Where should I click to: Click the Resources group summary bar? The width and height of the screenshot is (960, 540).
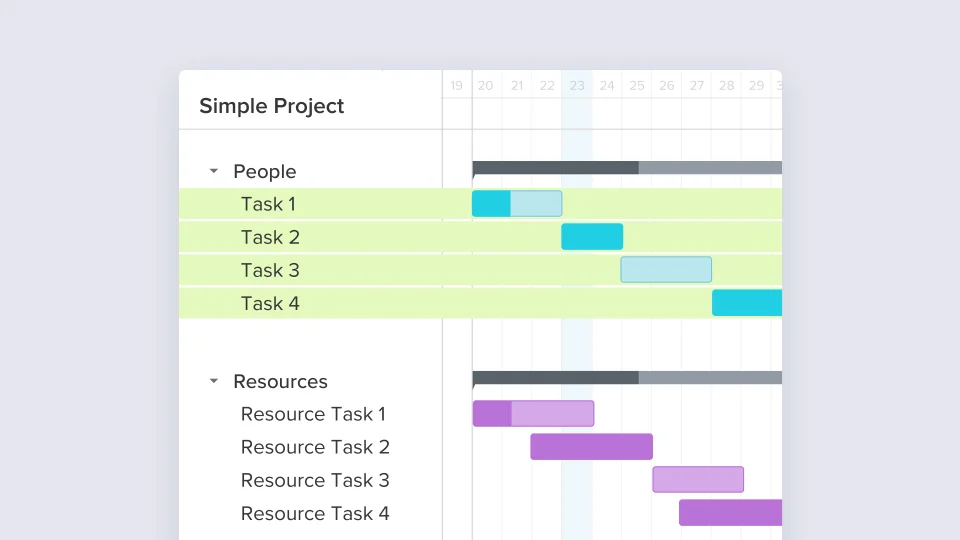click(626, 378)
